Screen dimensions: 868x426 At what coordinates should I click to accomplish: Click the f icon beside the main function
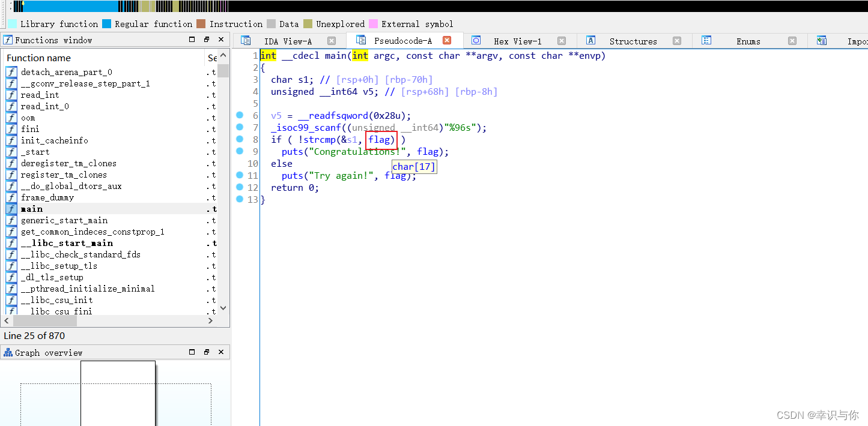click(11, 209)
